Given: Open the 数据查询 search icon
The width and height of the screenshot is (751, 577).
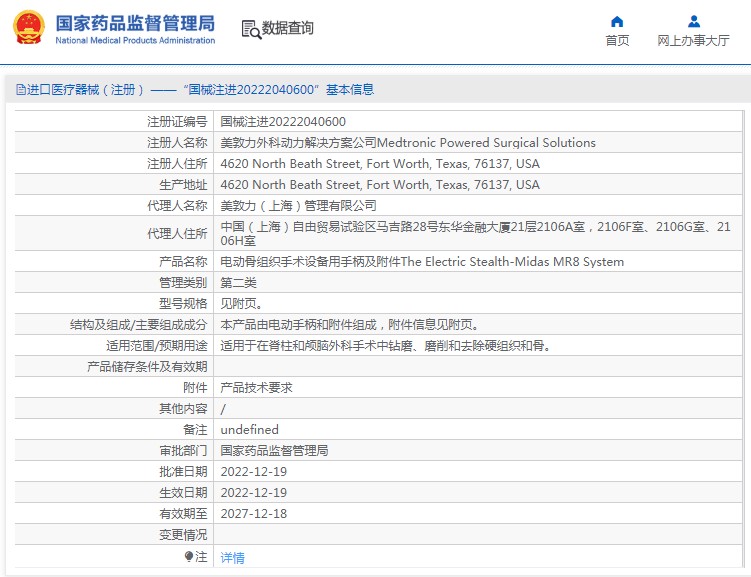Looking at the screenshot, I should tap(251, 29).
